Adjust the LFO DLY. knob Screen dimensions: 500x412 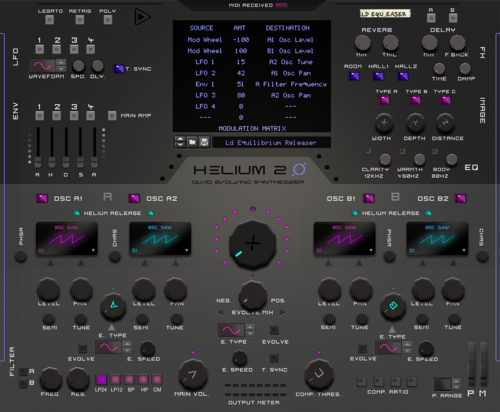point(97,66)
